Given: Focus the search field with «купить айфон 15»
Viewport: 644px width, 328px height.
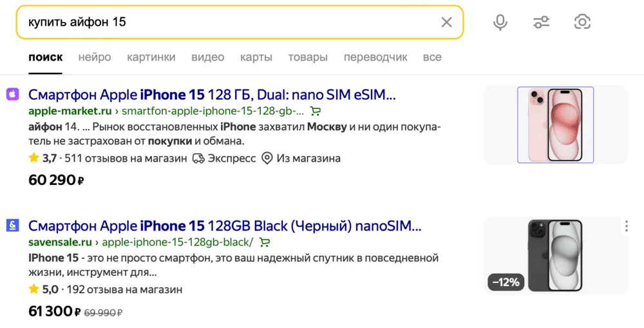Looking at the screenshot, I should click(x=225, y=23).
